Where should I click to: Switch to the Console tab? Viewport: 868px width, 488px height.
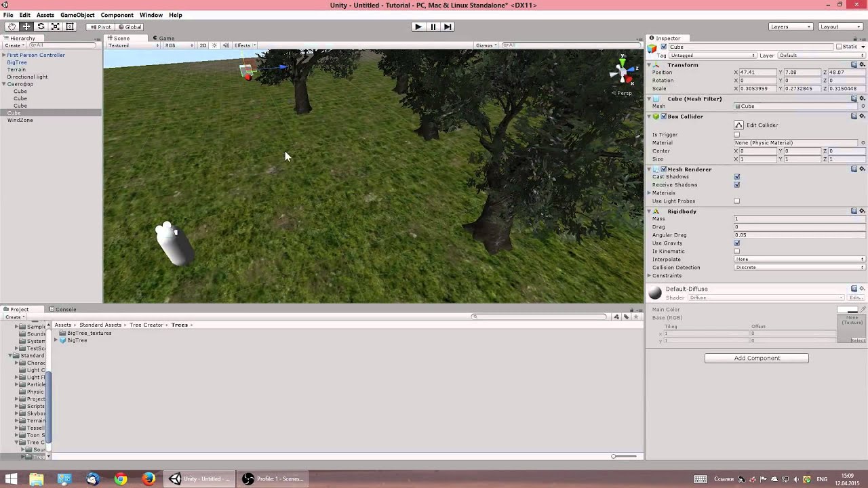(62, 309)
